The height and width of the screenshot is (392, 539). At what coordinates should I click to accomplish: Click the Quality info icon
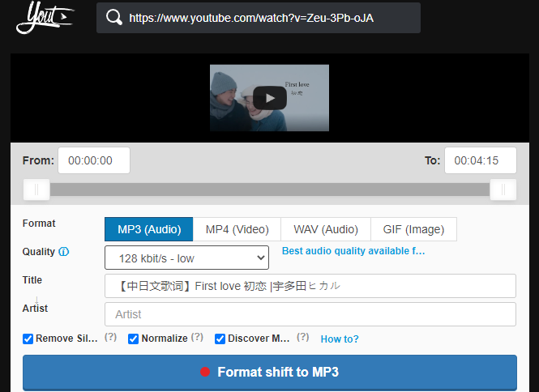(x=63, y=252)
